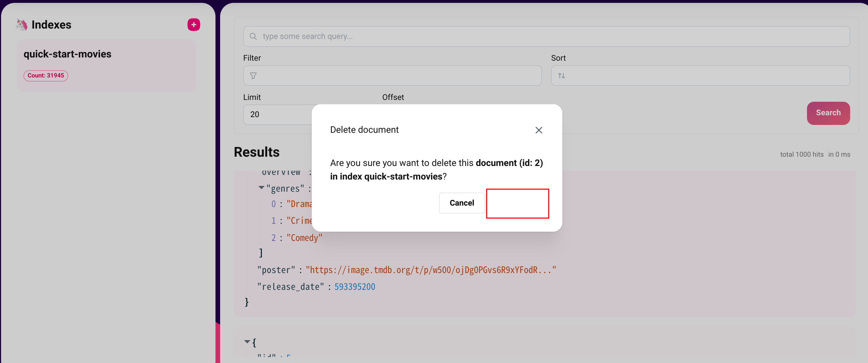The width and height of the screenshot is (868, 363).
Task: Click Cancel in the Delete document dialog
Action: [x=462, y=203]
